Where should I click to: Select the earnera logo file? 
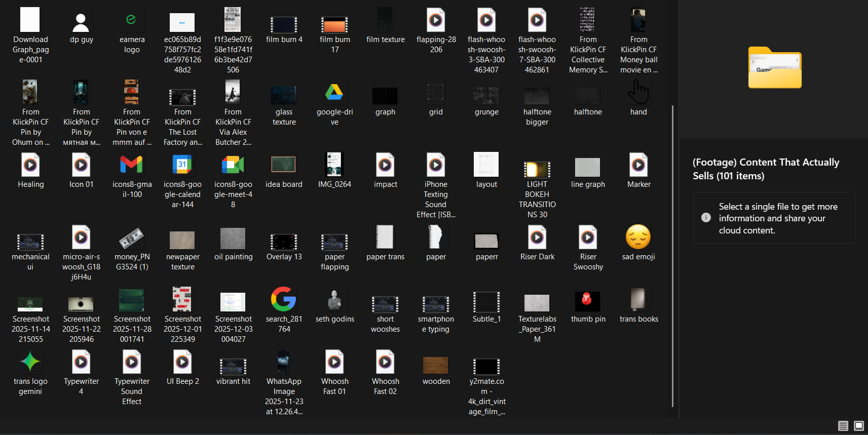132,20
